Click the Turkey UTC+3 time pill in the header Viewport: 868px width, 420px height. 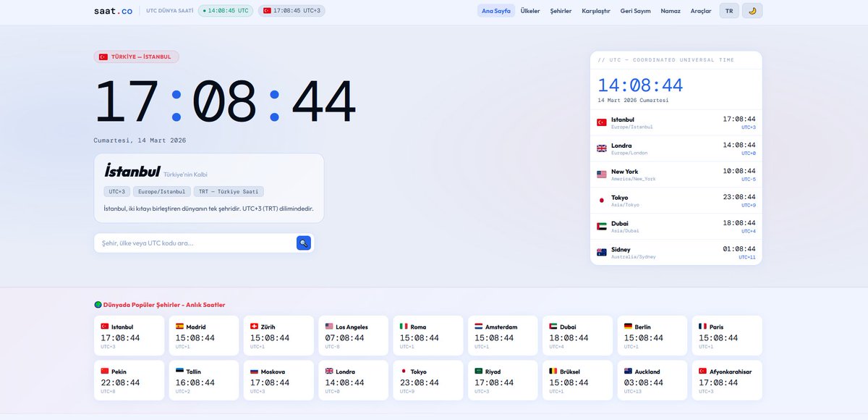292,11
